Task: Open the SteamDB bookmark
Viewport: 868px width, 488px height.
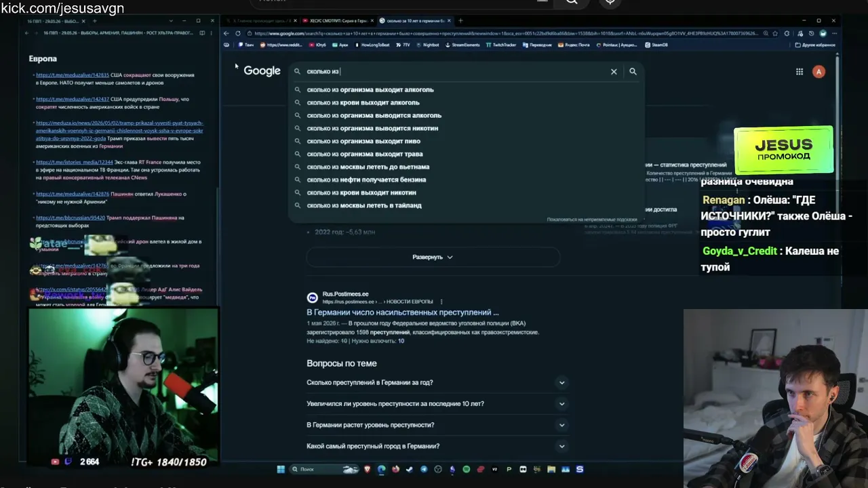Action: click(656, 45)
